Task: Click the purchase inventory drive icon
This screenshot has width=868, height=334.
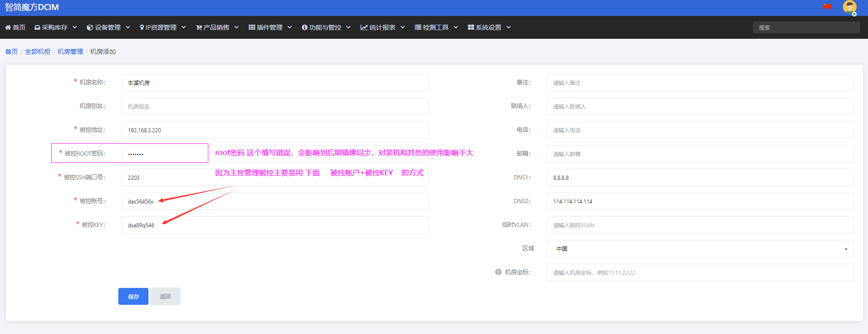Action: click(37, 27)
